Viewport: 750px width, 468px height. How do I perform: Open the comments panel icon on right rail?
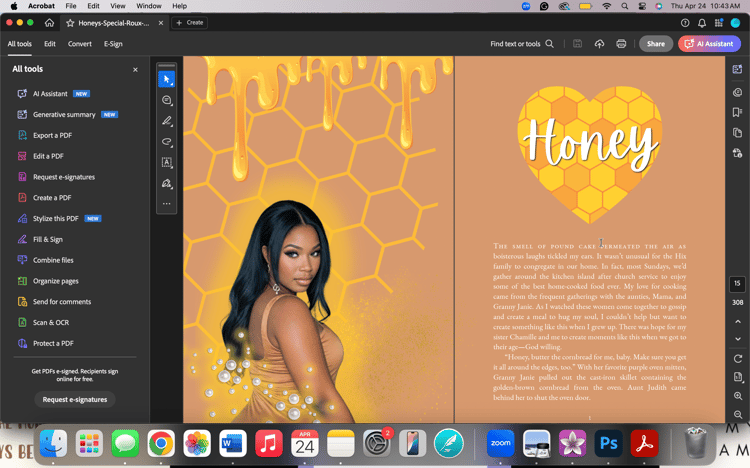[737, 92]
